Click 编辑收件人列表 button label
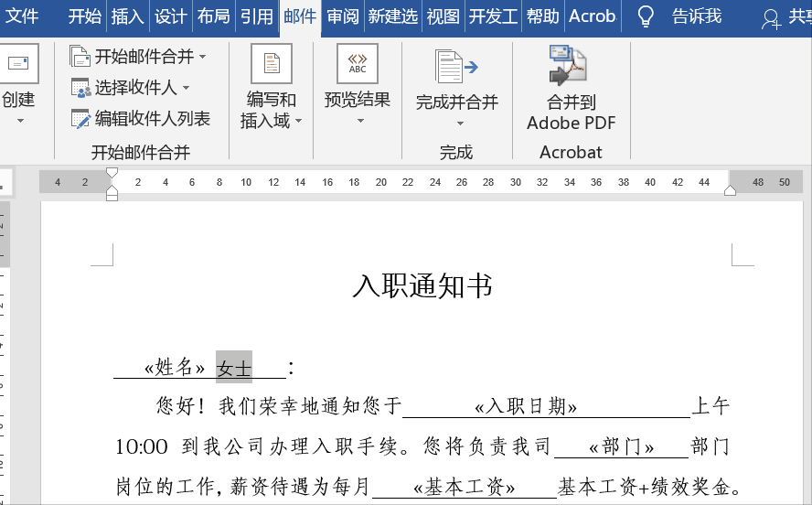The image size is (812, 505). click(152, 119)
